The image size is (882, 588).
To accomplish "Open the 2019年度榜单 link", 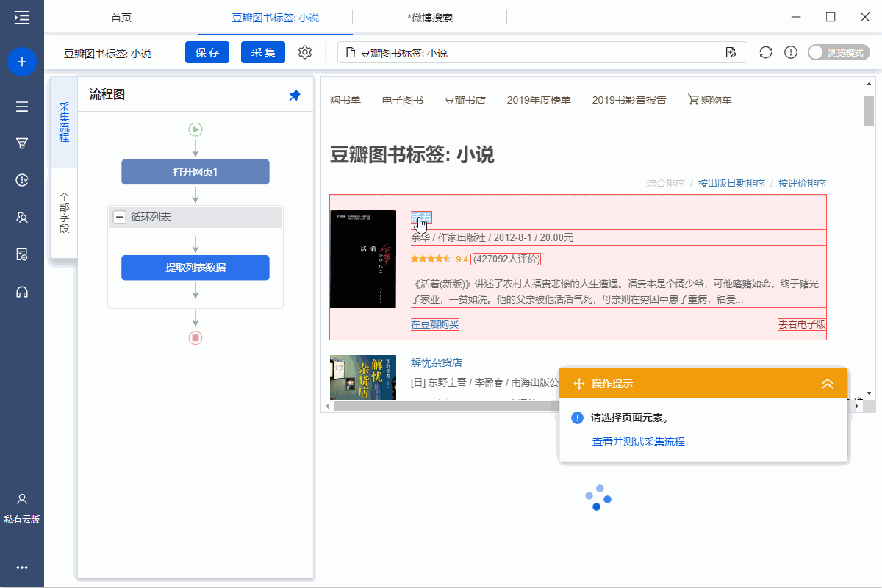I will [x=539, y=100].
